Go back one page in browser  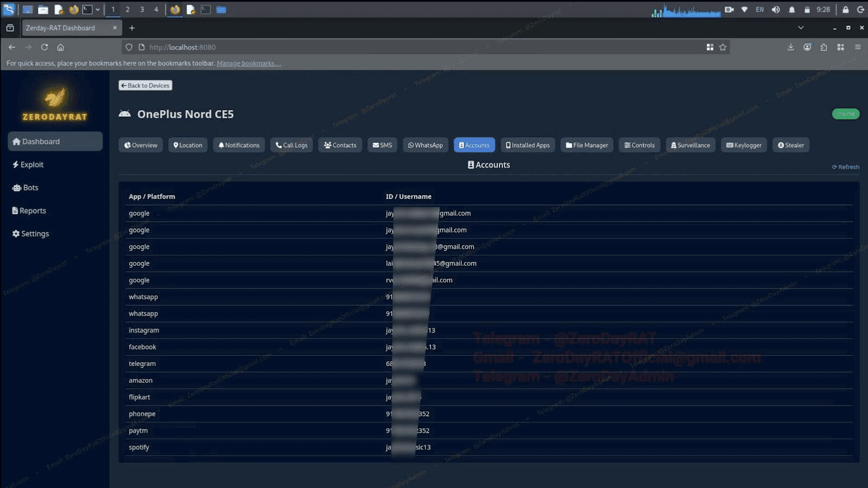(x=12, y=47)
